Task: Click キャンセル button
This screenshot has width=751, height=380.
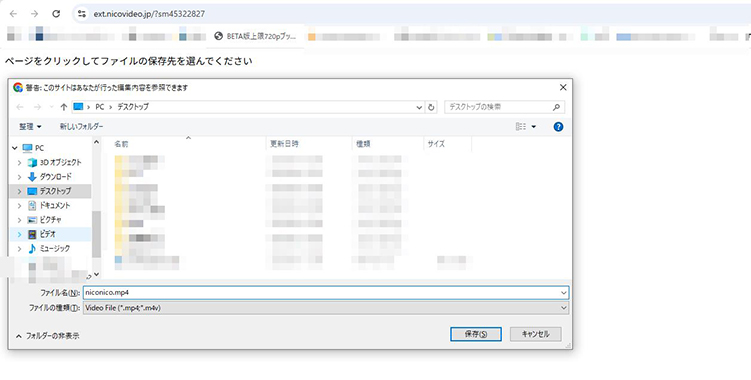Action: [535, 334]
